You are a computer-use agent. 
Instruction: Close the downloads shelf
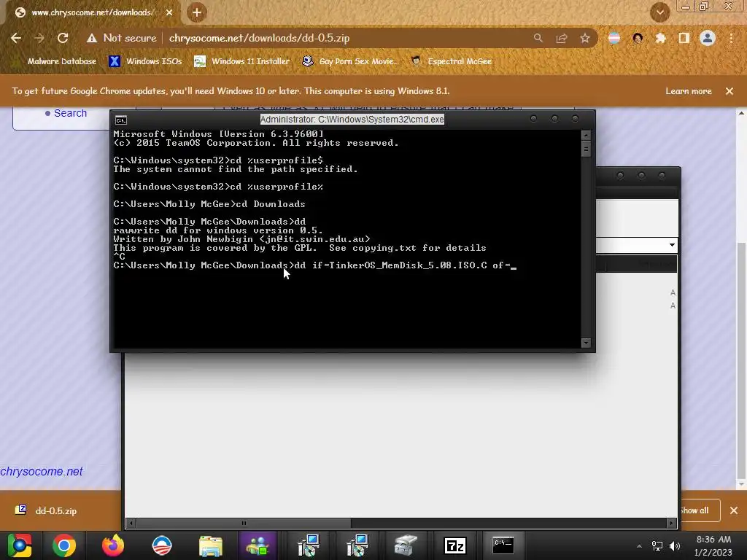tap(734, 510)
